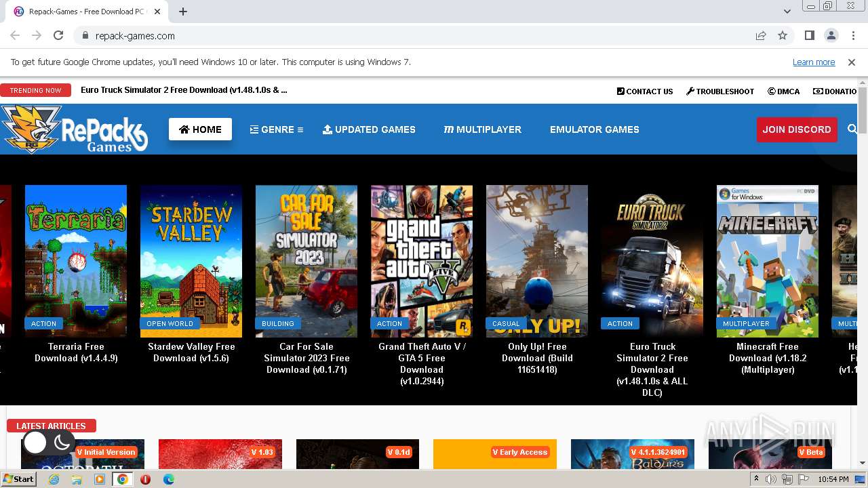Open the Chrome profile avatar
Viewport: 868px width, 488px height.
pos(831,36)
